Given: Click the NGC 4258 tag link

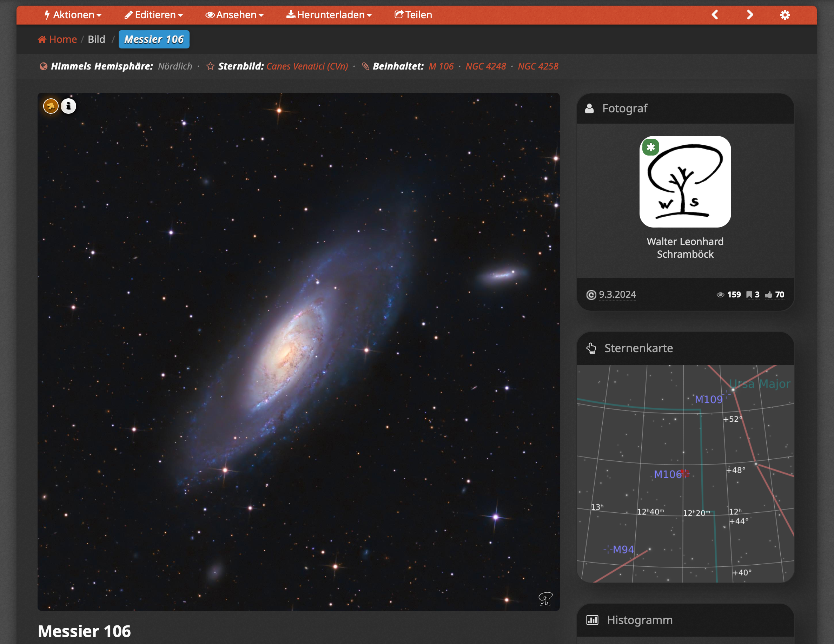Looking at the screenshot, I should click(x=538, y=66).
